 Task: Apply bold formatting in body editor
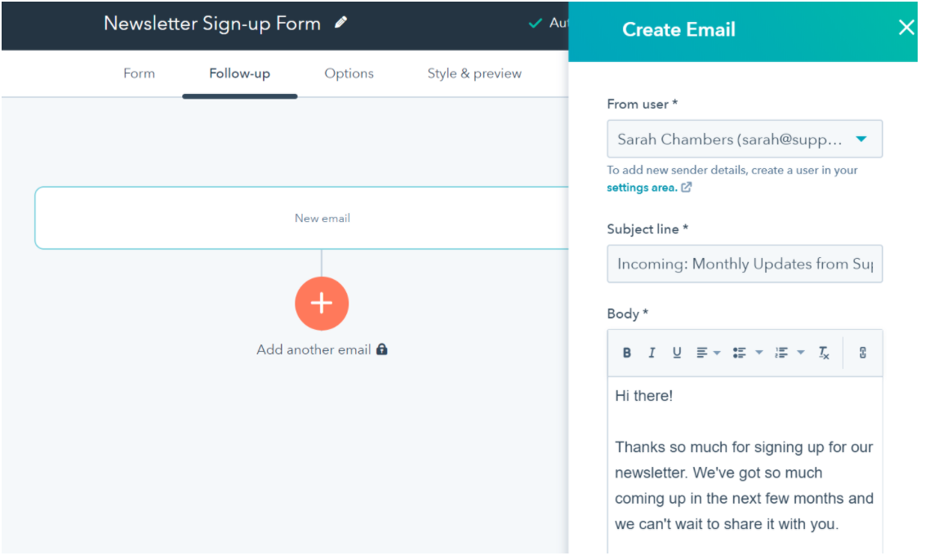(627, 353)
